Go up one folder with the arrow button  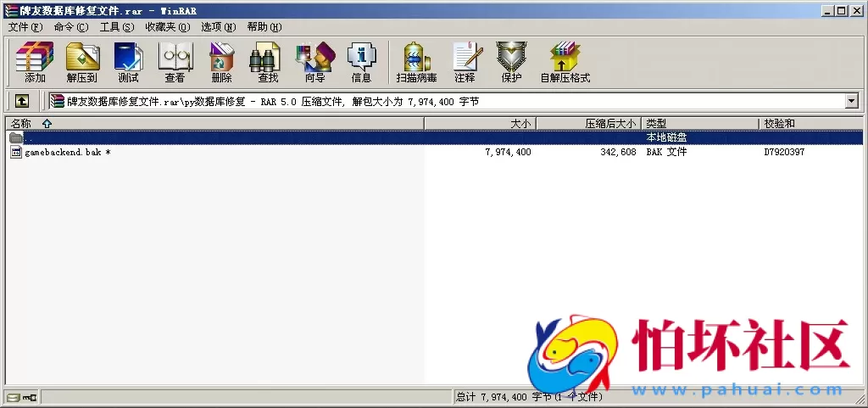(21, 101)
